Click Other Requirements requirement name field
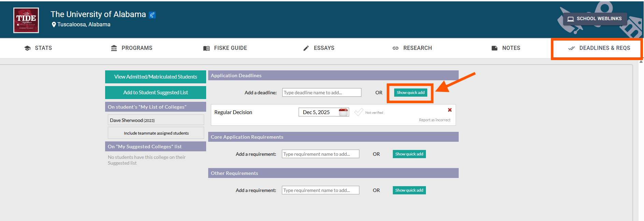Viewport: 644px width, 221px height. click(x=320, y=190)
